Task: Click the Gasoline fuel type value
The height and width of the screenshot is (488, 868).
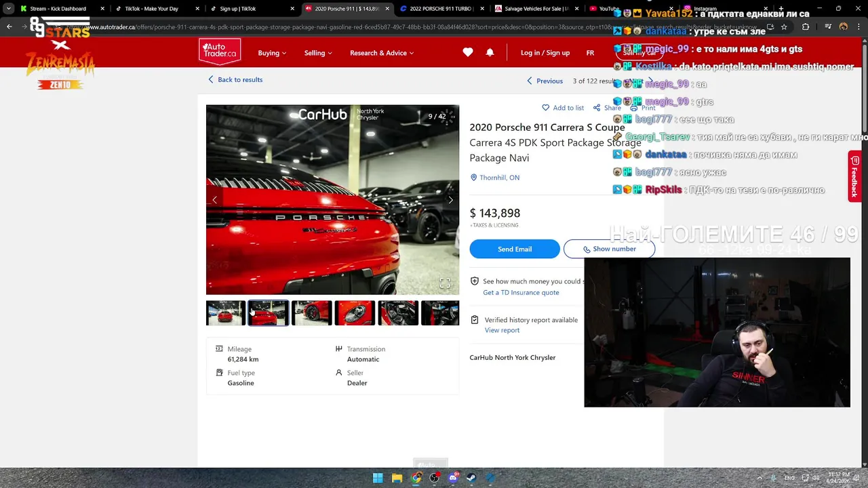Action: [241, 383]
